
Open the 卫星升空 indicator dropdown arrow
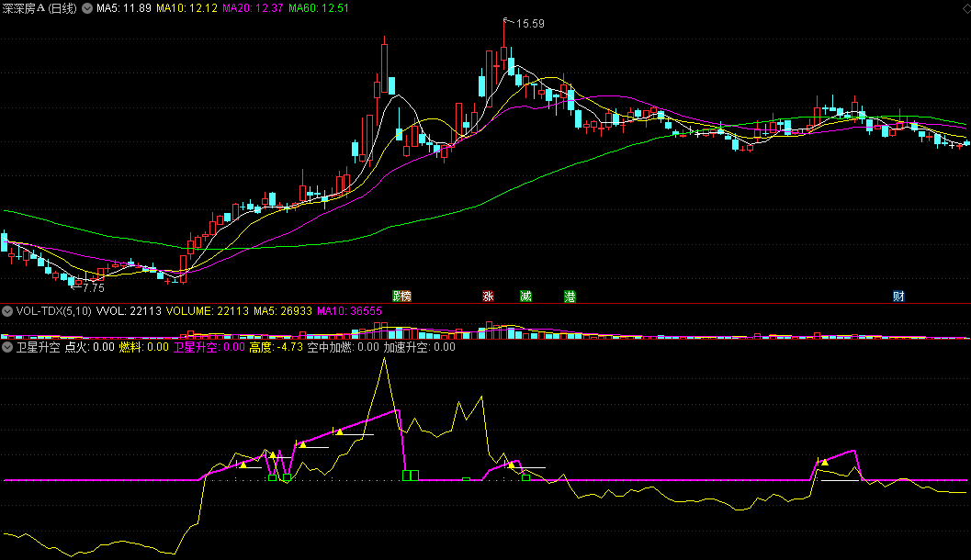tap(6, 347)
